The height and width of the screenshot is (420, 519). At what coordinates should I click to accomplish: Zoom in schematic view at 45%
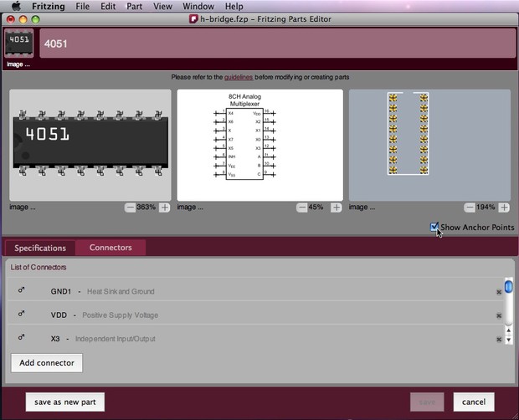[x=337, y=207]
